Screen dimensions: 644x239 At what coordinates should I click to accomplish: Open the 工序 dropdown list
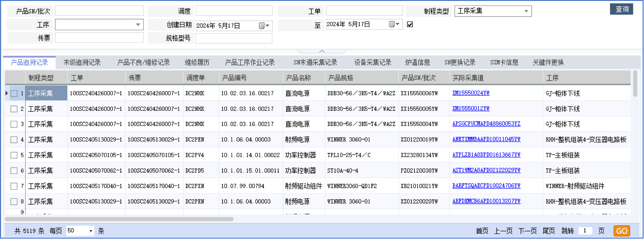138,25
